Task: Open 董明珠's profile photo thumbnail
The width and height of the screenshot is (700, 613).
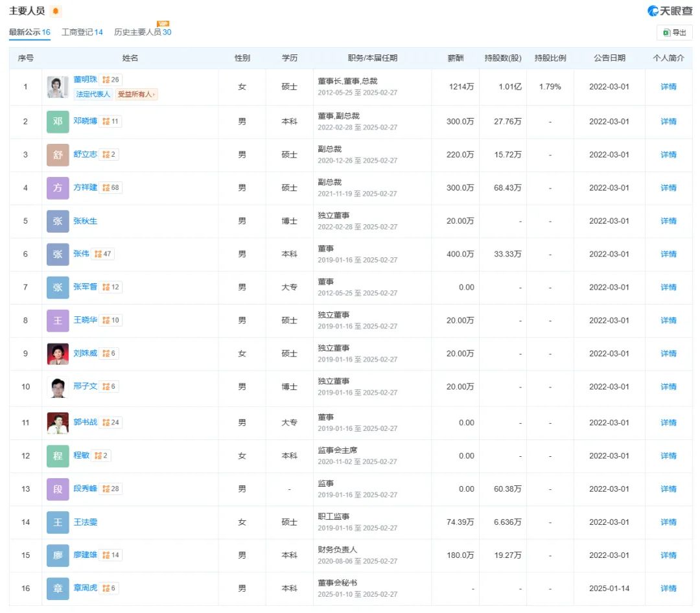Action: click(58, 87)
